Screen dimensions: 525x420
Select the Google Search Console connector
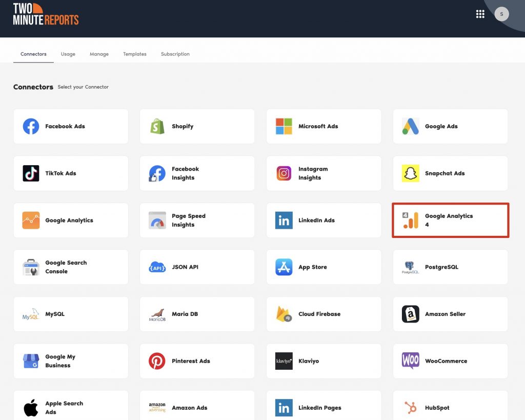[x=71, y=267]
